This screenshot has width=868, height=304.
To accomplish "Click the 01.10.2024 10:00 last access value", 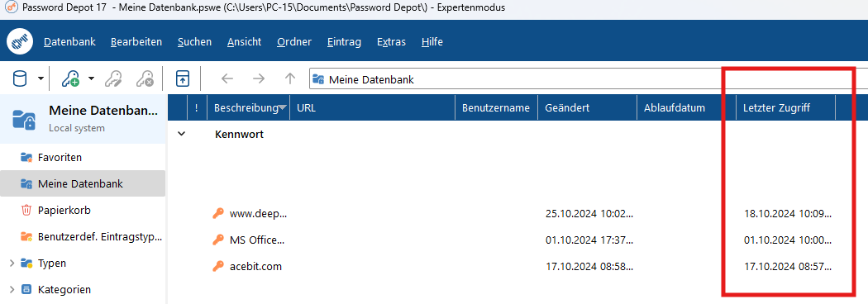I will 788,240.
